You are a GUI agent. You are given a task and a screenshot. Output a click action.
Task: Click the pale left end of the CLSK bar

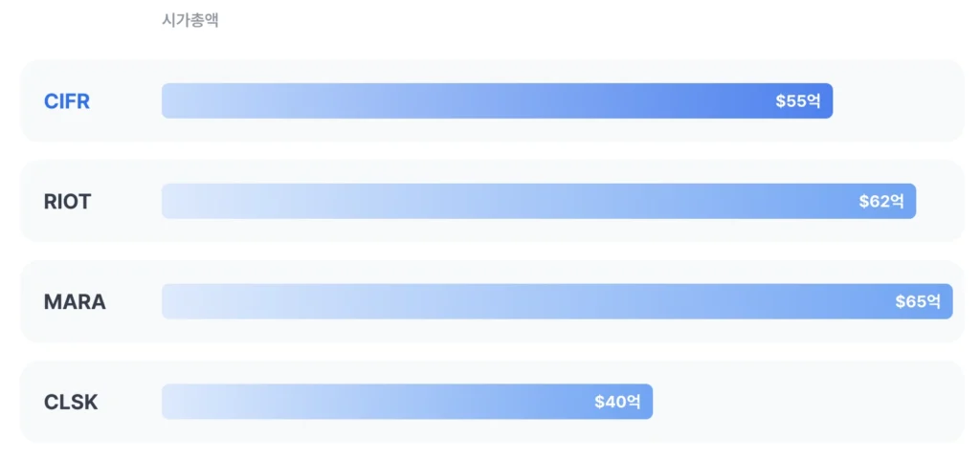177,403
